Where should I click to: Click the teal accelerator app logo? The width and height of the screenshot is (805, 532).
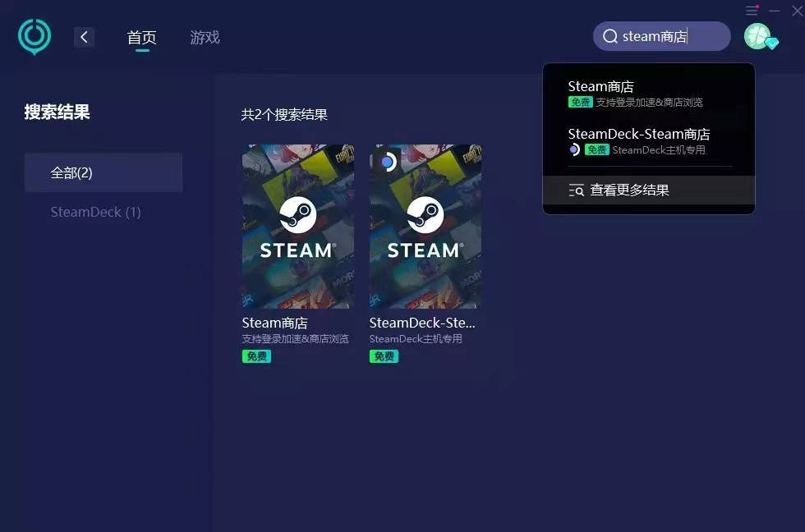click(x=34, y=36)
